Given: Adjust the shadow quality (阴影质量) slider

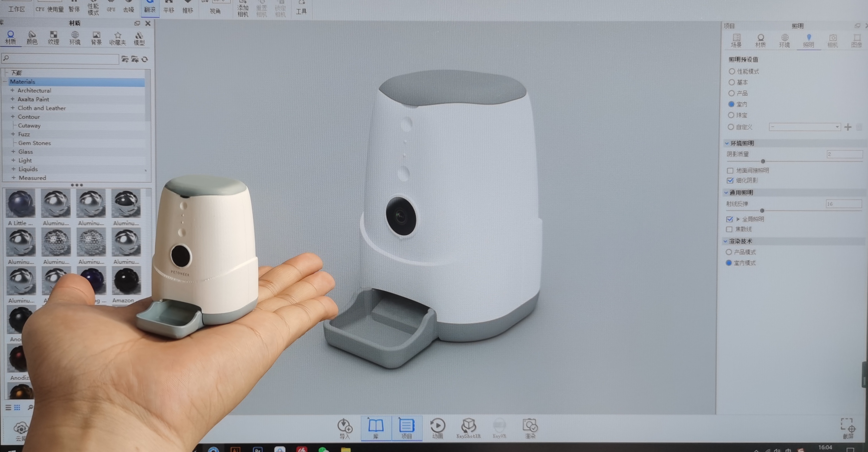Looking at the screenshot, I should coord(763,161).
